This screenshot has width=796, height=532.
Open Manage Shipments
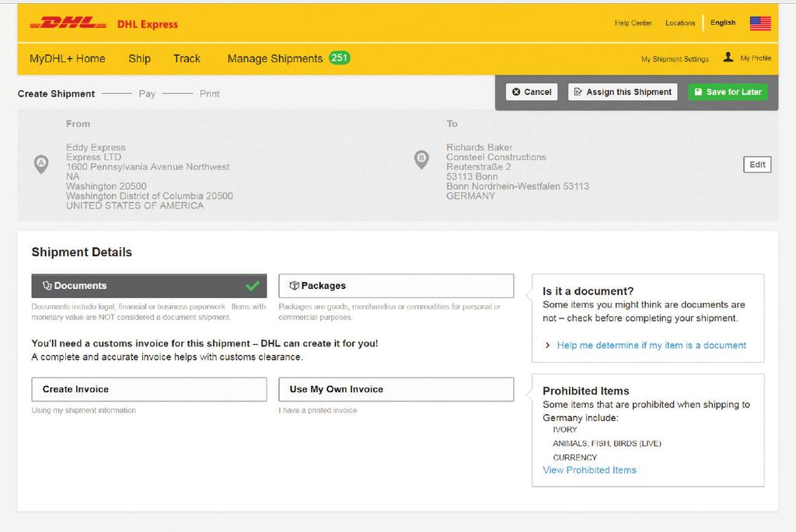(x=275, y=58)
